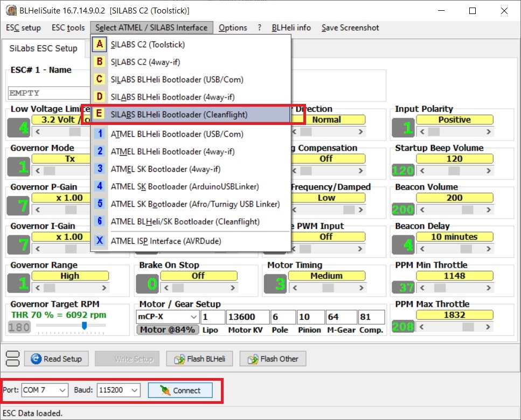Click the Flash BLHeli button

(199, 359)
